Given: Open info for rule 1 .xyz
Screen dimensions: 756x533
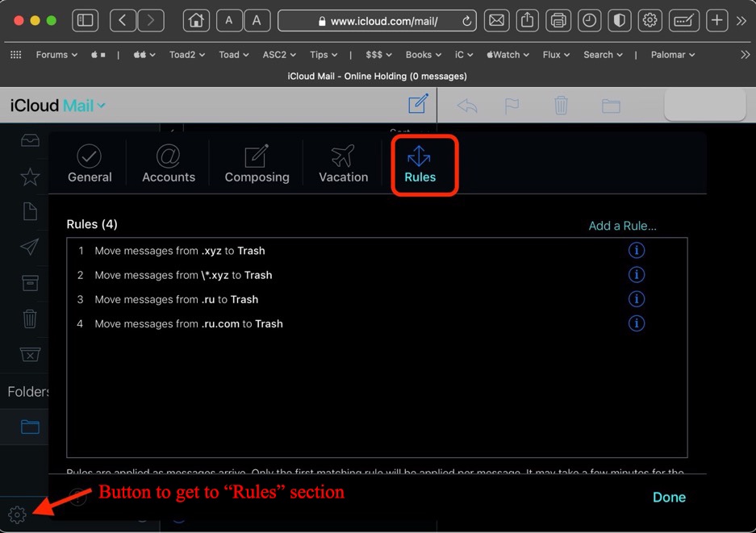Looking at the screenshot, I should [x=636, y=250].
